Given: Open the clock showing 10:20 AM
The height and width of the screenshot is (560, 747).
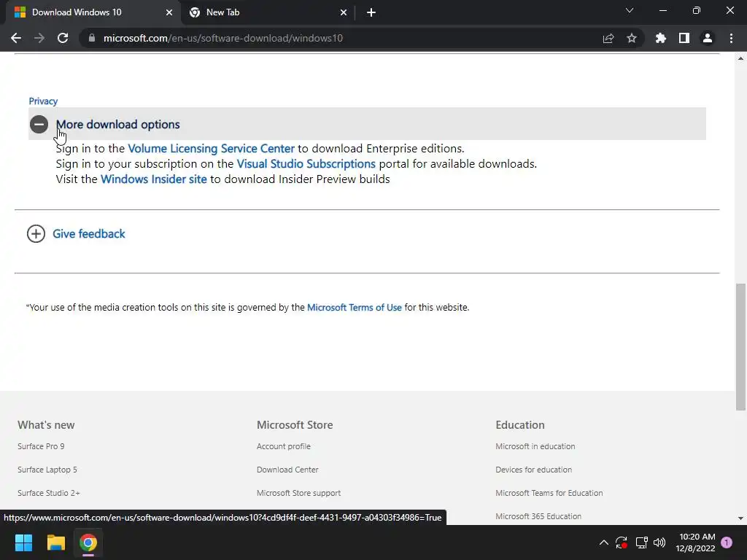Looking at the screenshot, I should [x=695, y=542].
